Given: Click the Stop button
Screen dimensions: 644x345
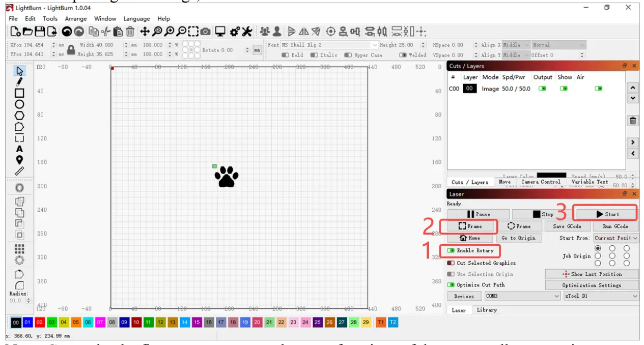Looking at the screenshot, I should (542, 214).
